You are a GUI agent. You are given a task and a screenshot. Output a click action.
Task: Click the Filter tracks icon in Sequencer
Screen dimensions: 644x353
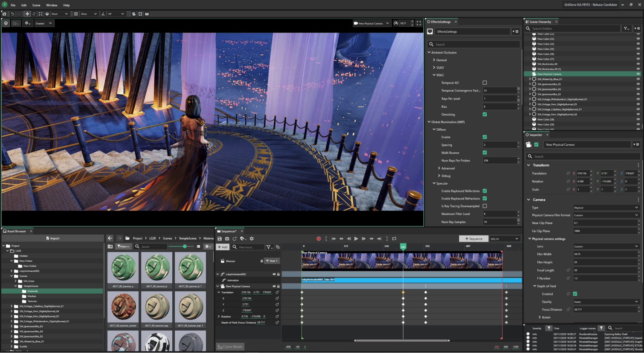pos(268,247)
